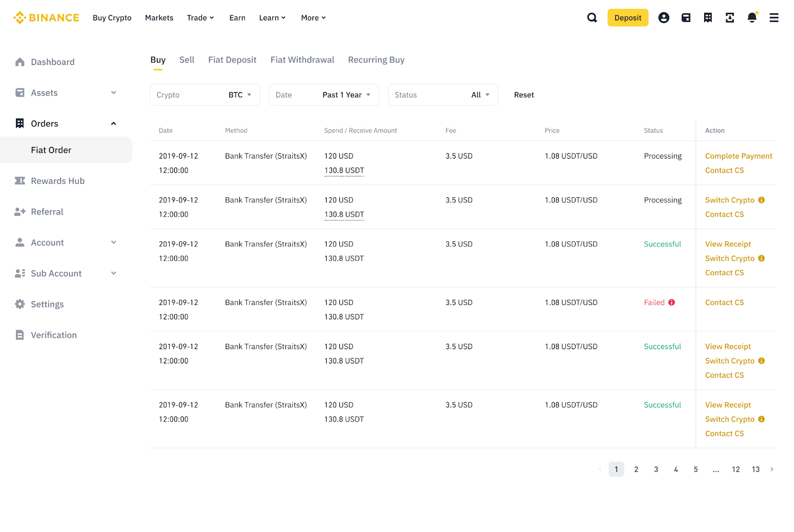
Task: Click the Referral person-plus icon
Action: (20, 212)
